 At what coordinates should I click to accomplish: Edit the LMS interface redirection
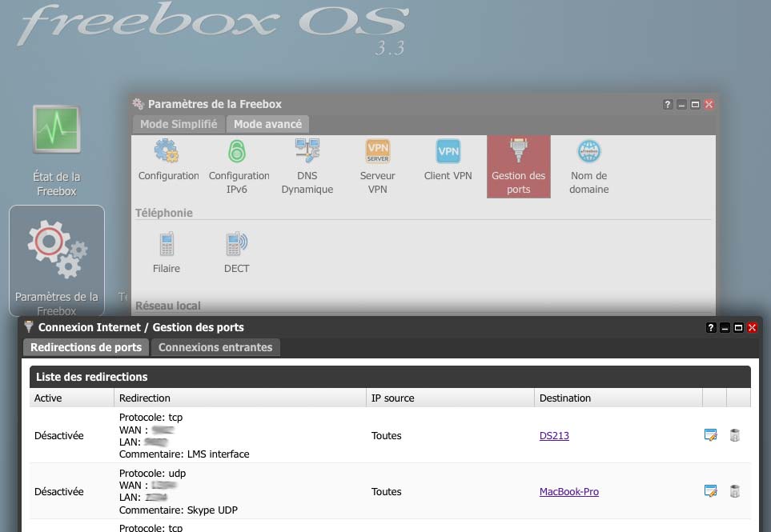709,435
